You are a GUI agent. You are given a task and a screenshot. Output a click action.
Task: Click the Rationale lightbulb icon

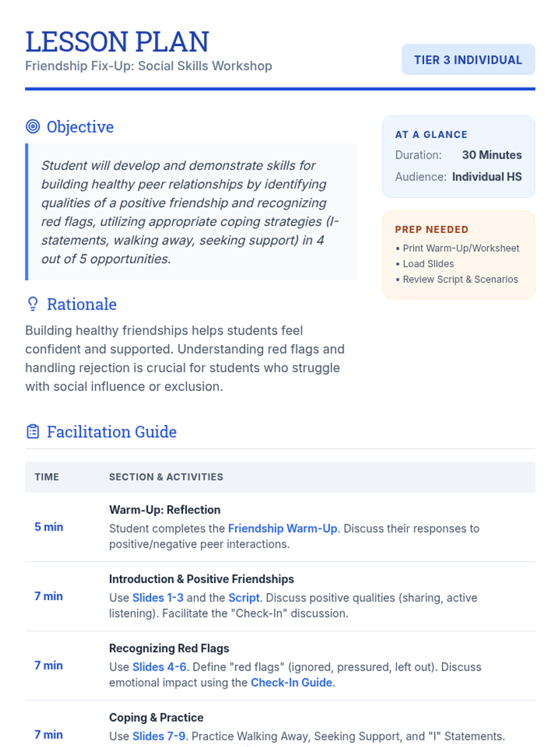(33, 304)
